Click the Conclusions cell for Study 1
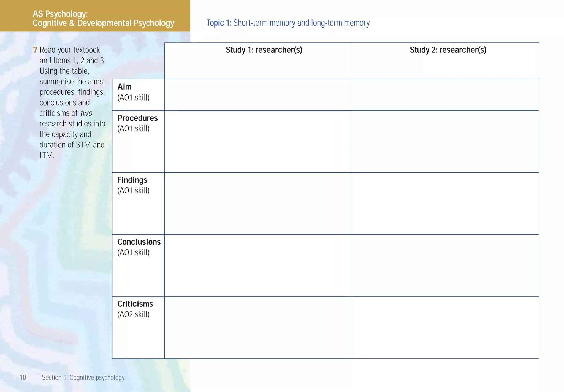Image resolution: width=564 pixels, height=392 pixels. coord(258,266)
